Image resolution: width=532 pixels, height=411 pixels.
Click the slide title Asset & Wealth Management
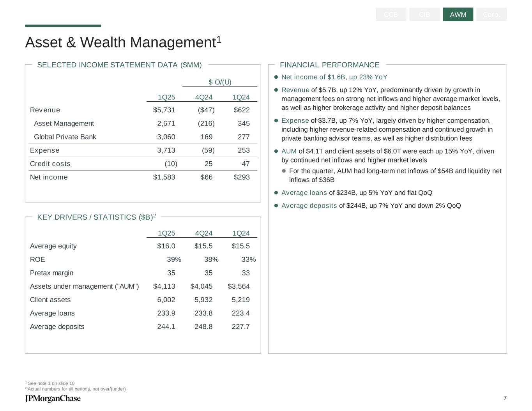[x=121, y=42]
